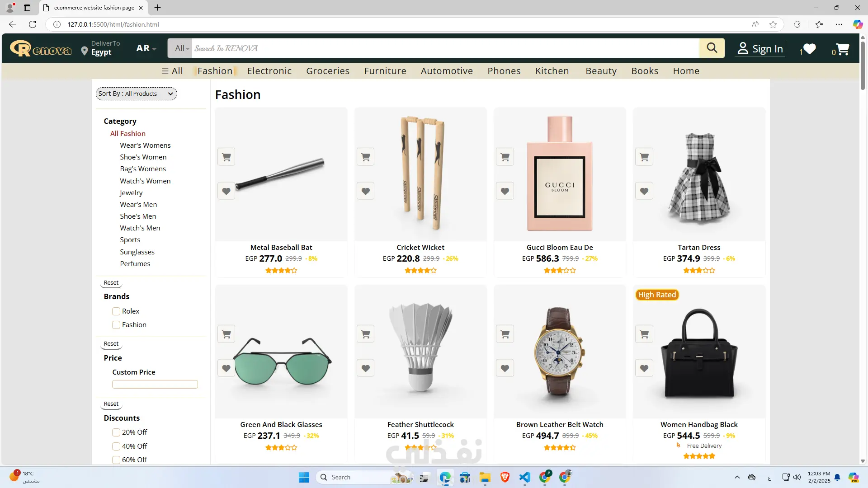Open the All search category dropdown

182,48
